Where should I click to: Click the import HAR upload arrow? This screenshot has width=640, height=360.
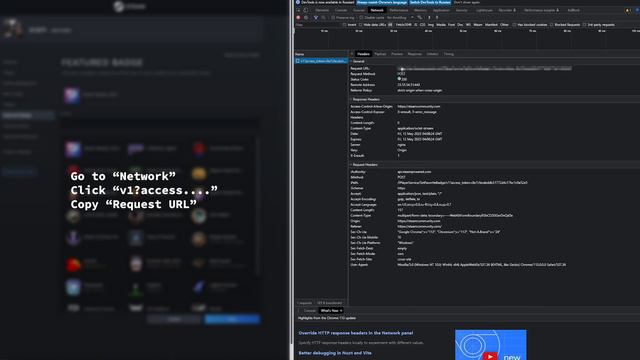(429, 18)
